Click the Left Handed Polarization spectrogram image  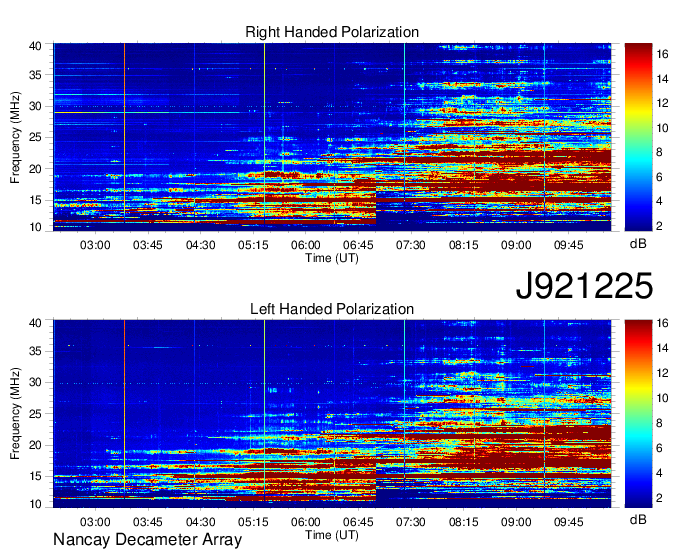pos(332,414)
